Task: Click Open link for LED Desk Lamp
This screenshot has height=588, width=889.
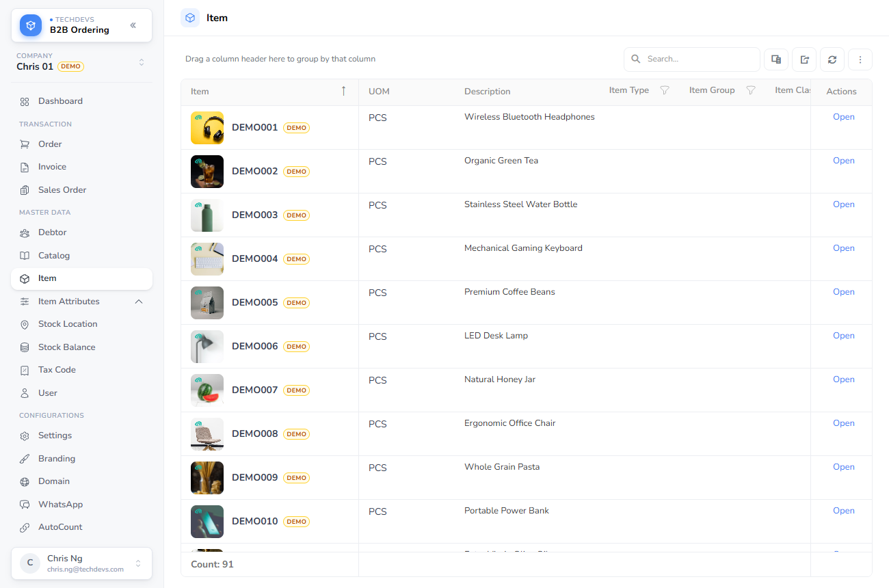Action: coord(843,336)
